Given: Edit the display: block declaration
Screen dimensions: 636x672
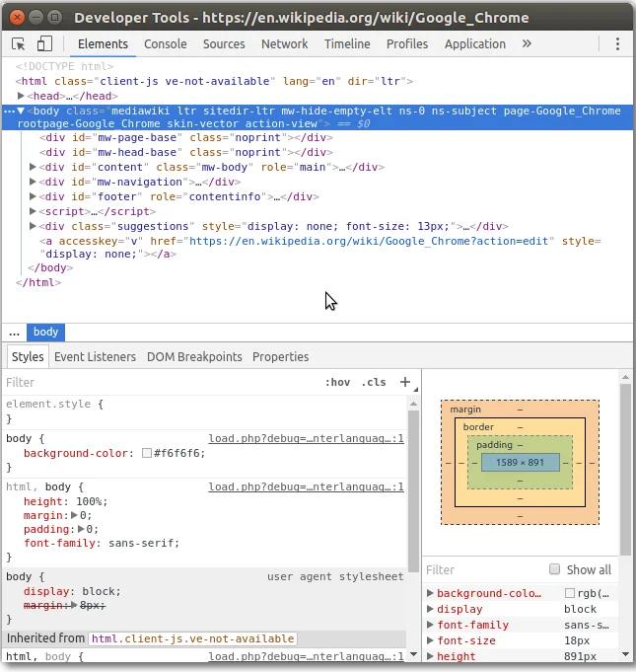Looking at the screenshot, I should (x=72, y=591).
